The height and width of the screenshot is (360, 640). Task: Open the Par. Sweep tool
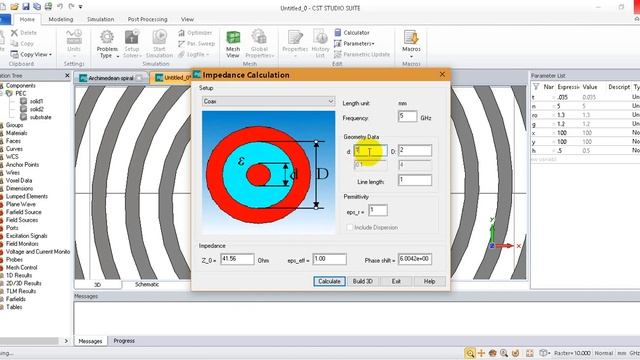pyautogui.click(x=196, y=43)
